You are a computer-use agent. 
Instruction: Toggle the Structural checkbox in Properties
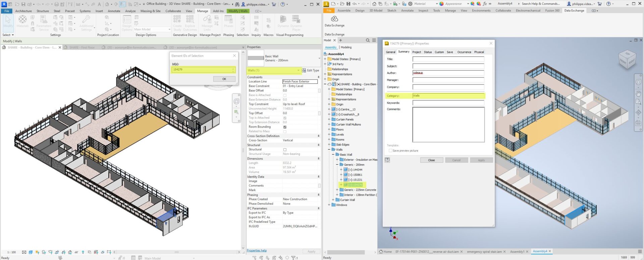(285, 150)
